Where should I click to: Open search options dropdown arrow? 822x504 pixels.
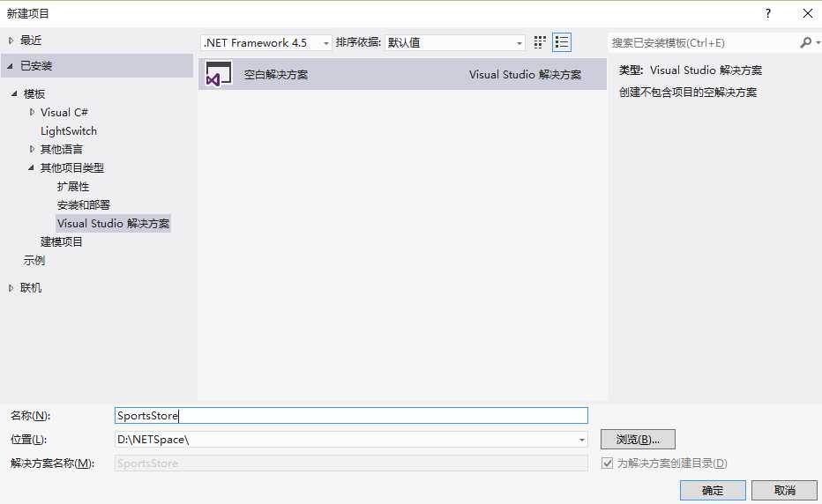point(818,42)
